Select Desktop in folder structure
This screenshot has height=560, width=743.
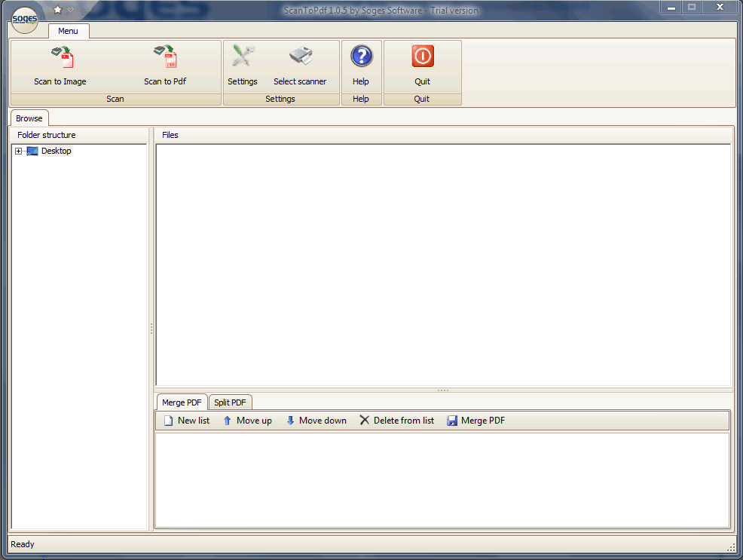[57, 151]
